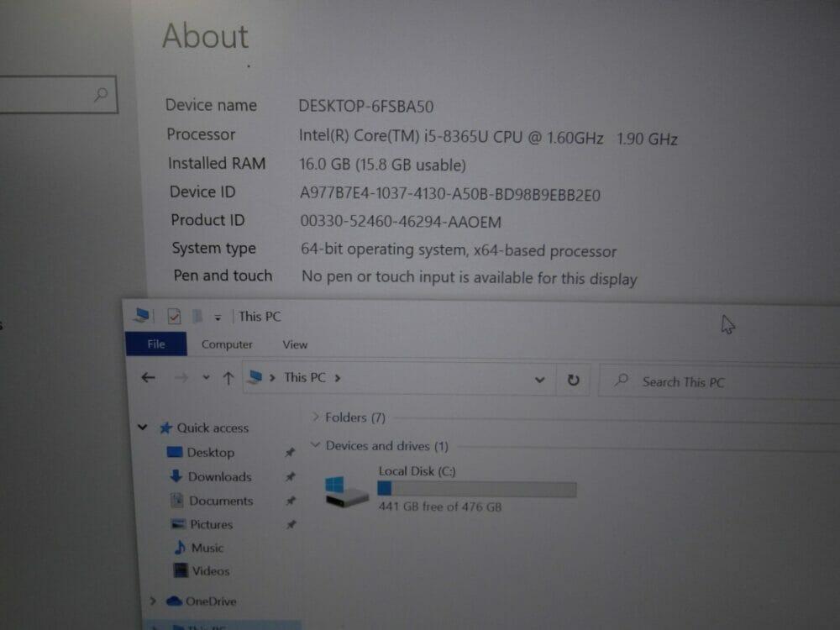Open Documents in Quick access

[221, 501]
